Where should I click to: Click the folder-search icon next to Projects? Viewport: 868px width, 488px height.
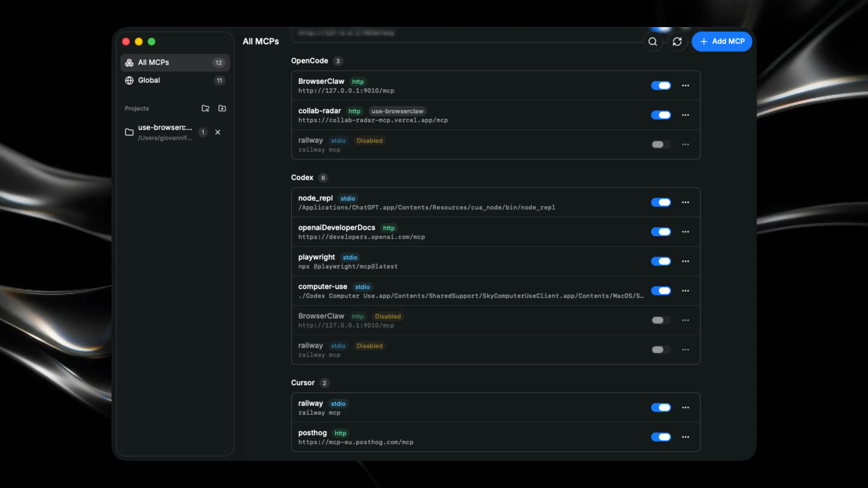[205, 108]
